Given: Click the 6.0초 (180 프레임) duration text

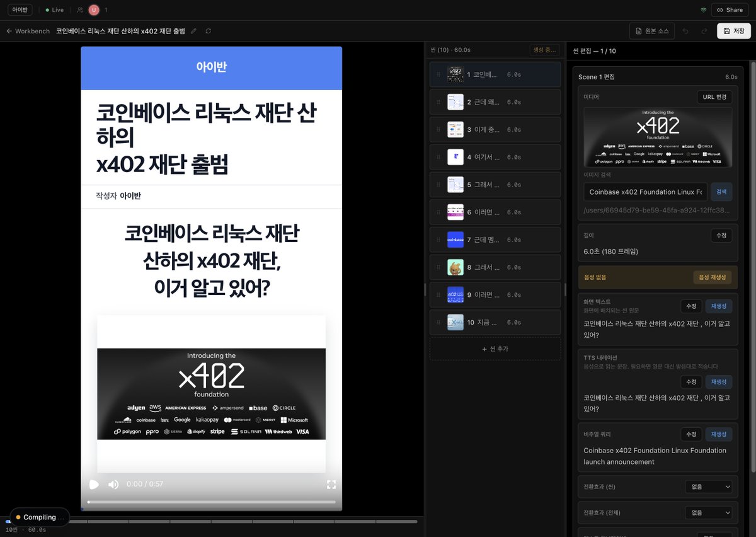Looking at the screenshot, I should point(611,251).
